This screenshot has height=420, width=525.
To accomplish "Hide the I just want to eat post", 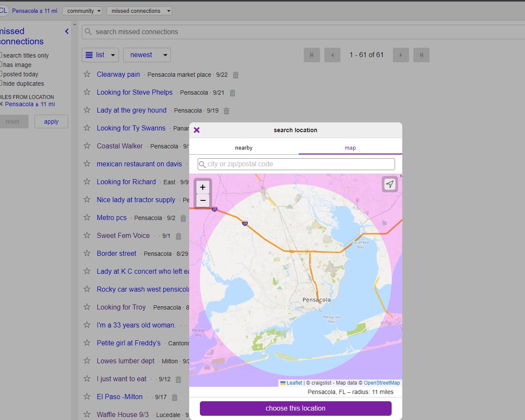I will click(x=179, y=379).
